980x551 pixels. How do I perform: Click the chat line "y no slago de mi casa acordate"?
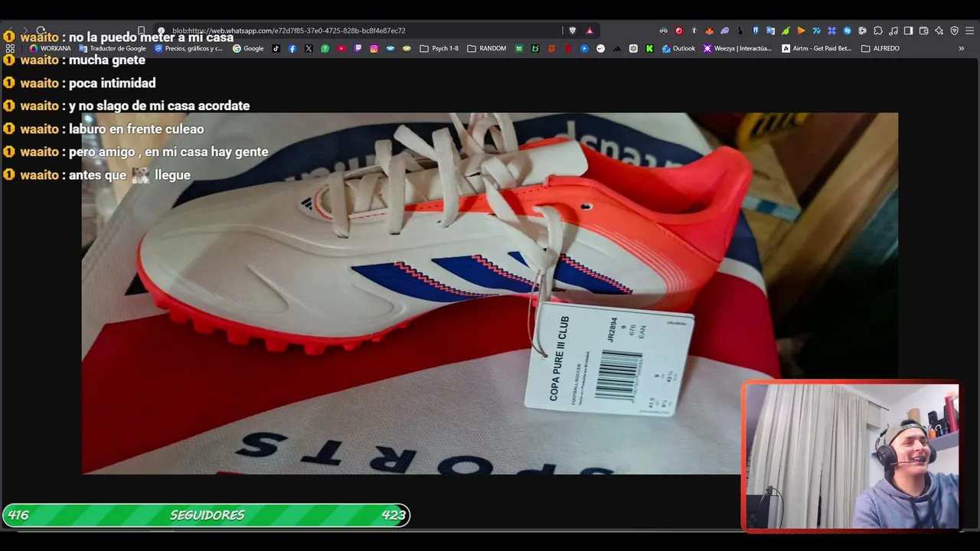159,106
